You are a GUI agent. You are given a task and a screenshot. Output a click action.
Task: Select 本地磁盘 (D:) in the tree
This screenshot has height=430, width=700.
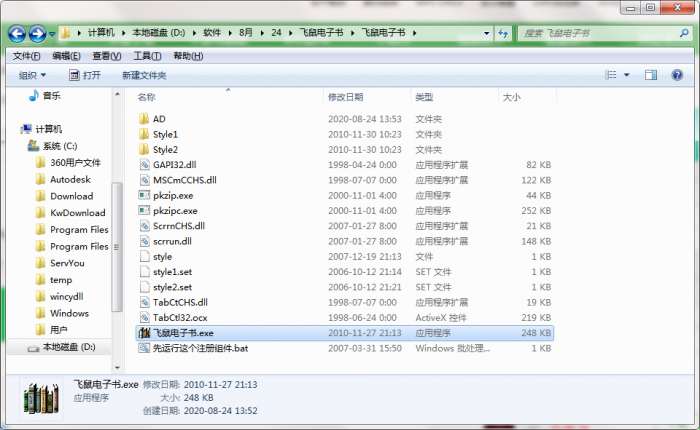pyautogui.click(x=69, y=347)
